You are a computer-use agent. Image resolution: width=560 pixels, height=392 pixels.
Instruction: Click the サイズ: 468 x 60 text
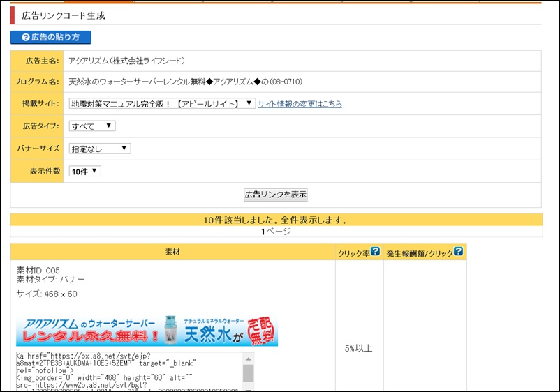47,294
